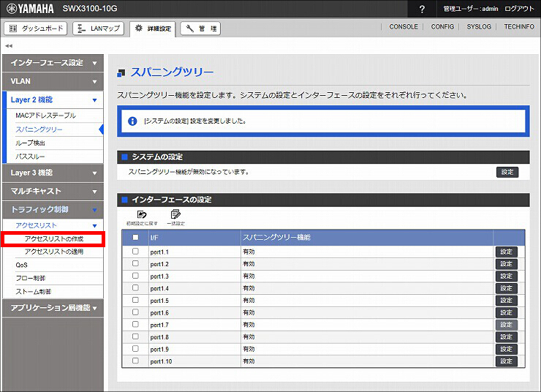Image resolution: width=541 pixels, height=392 pixels.
Task: Collapse sidebar with double-arrow icon
Action: (x=9, y=45)
